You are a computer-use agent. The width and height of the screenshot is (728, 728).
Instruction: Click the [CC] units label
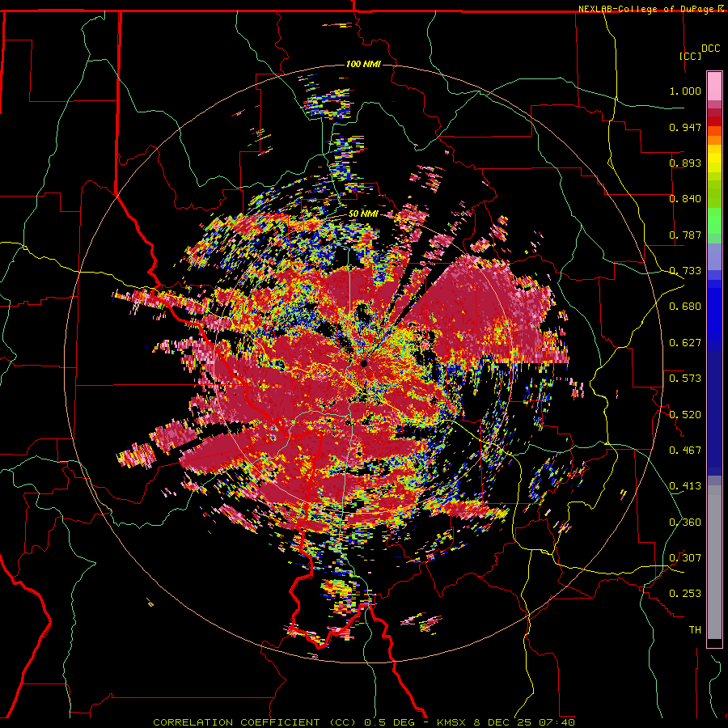pyautogui.click(x=691, y=56)
